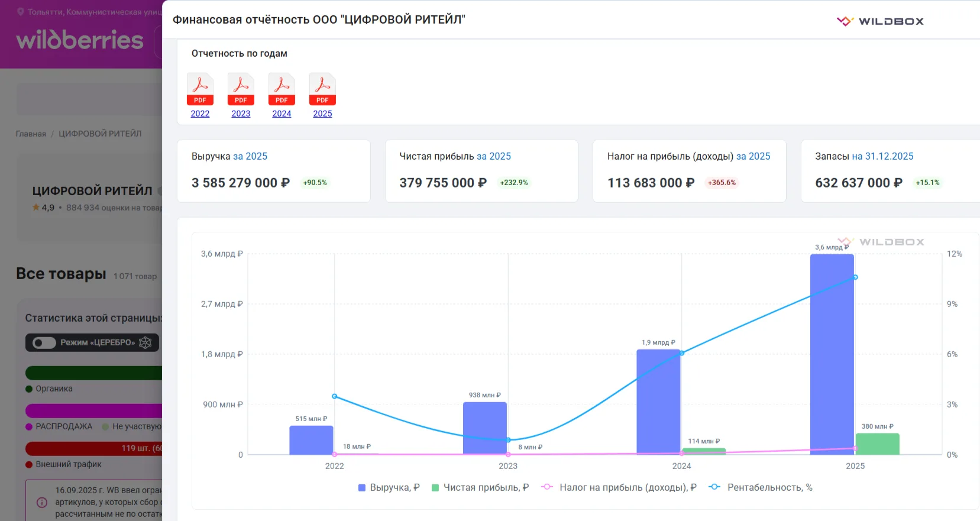This screenshot has height=521, width=980.
Task: Click the Все товары heading
Action: [x=61, y=274]
